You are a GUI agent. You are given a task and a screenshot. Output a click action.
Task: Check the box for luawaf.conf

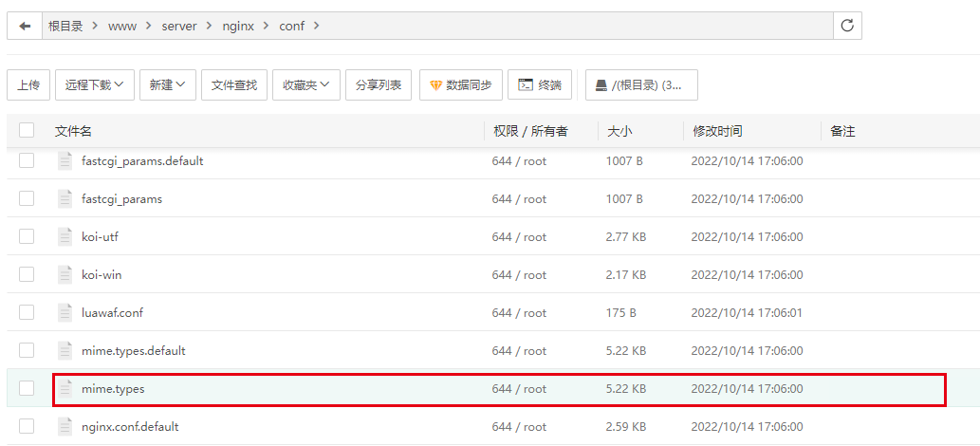point(27,312)
